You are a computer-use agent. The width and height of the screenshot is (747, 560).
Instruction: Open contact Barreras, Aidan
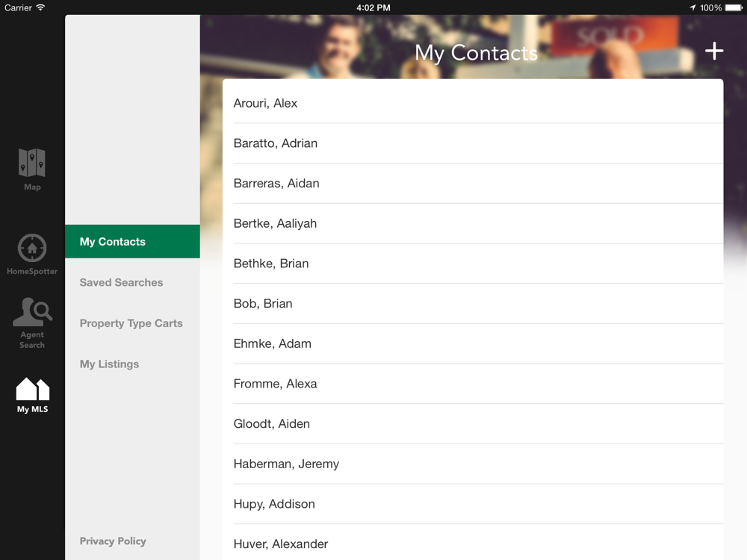click(473, 184)
